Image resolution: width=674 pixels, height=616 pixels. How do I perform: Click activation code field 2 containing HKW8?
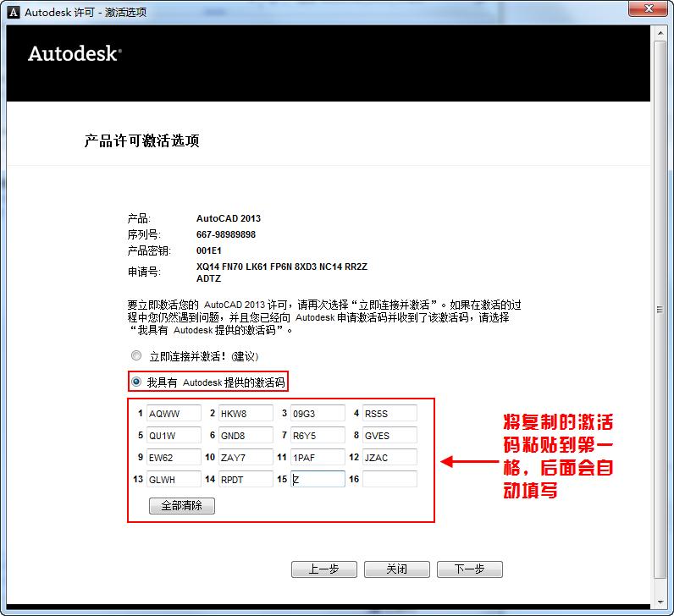(x=246, y=413)
